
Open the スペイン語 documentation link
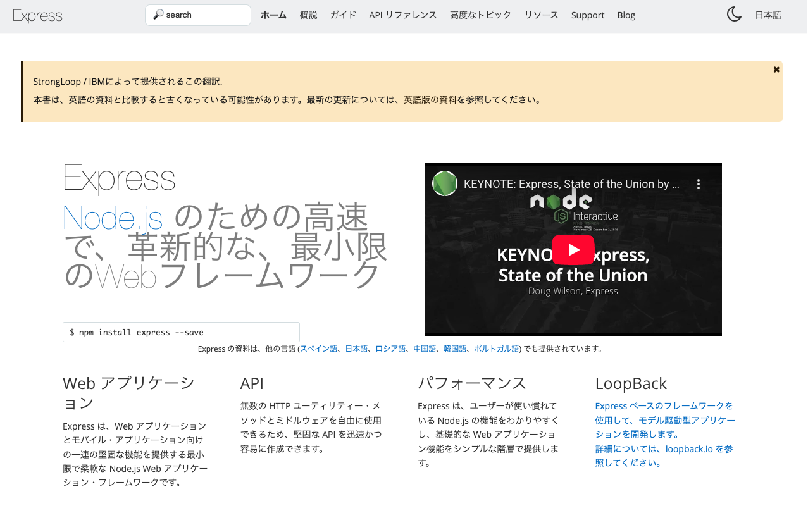coord(320,349)
